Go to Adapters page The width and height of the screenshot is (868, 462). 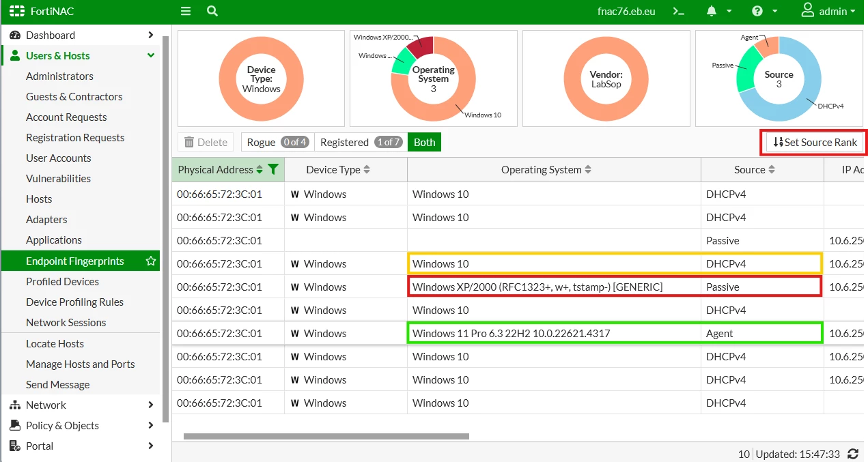point(46,220)
